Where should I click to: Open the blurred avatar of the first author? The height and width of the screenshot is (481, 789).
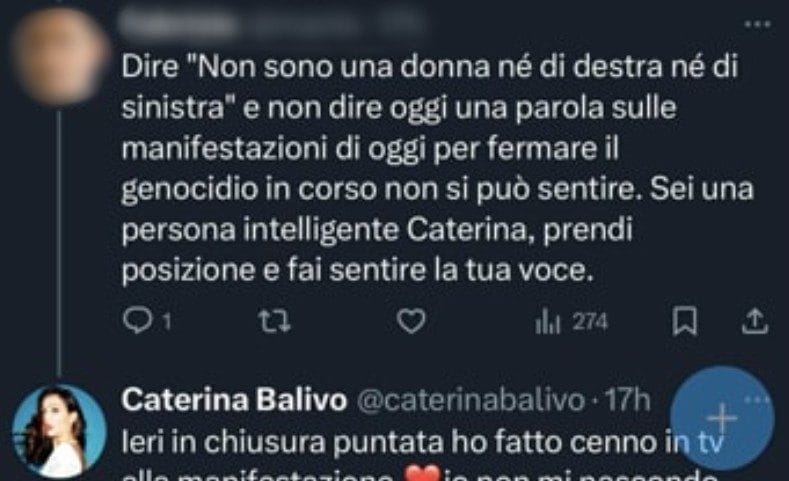tap(59, 55)
